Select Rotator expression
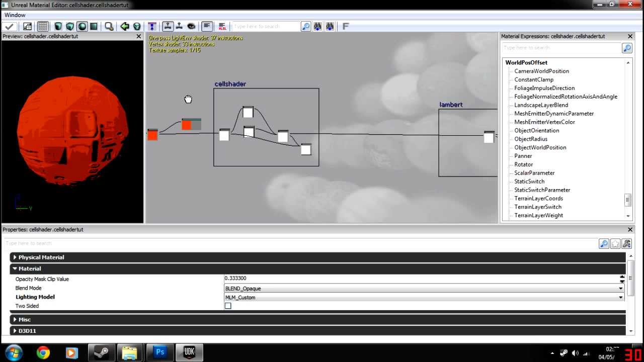This screenshot has width=644, height=362. point(523,164)
